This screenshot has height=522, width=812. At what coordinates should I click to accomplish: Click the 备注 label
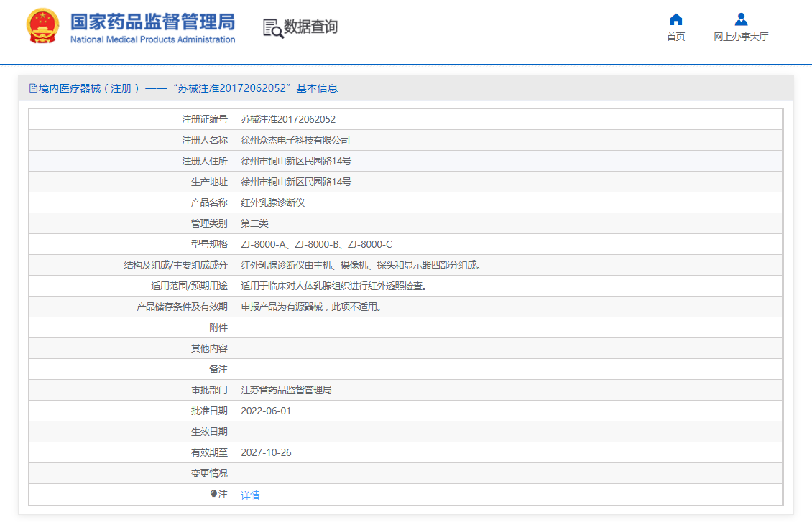click(x=218, y=369)
